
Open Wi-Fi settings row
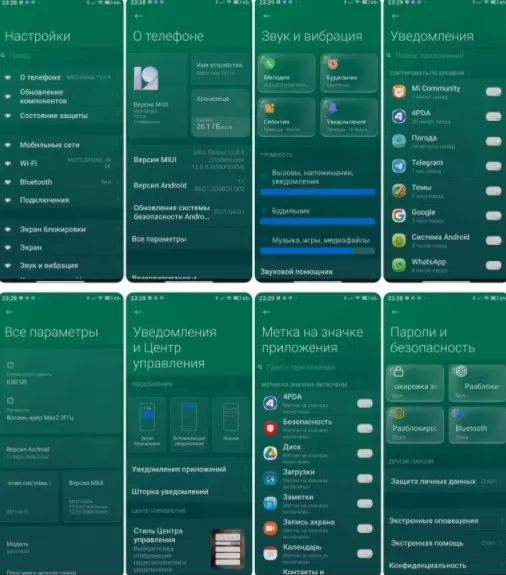coord(62,163)
